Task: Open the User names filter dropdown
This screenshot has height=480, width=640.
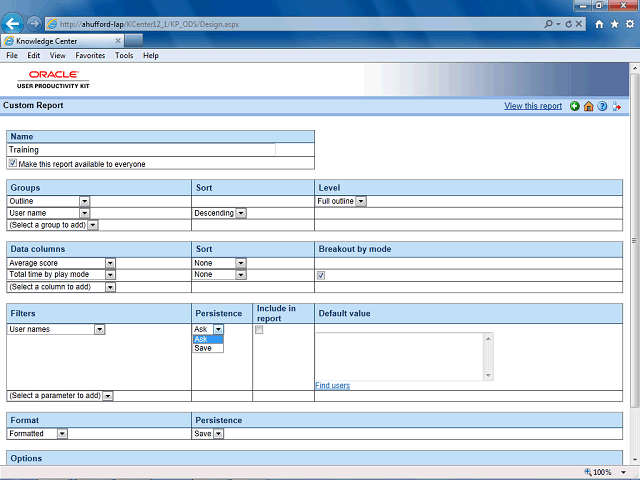Action: click(x=100, y=329)
